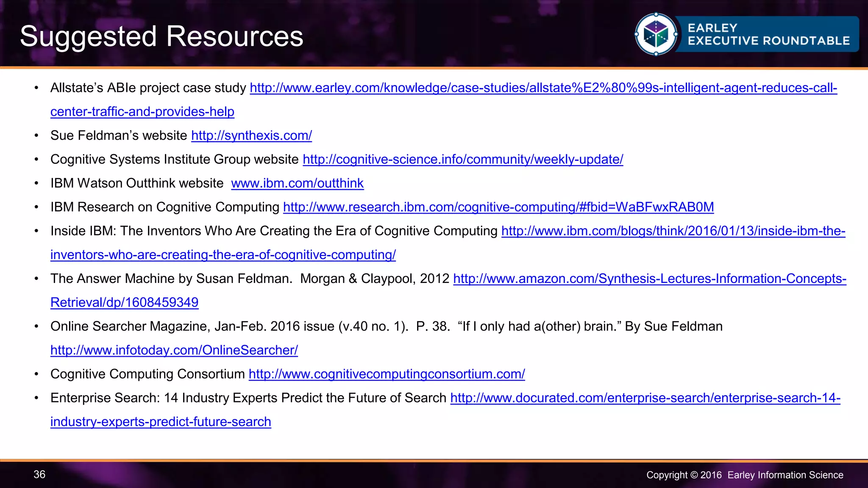Visit the cognitivecomputingconsortium.com link

click(x=387, y=374)
